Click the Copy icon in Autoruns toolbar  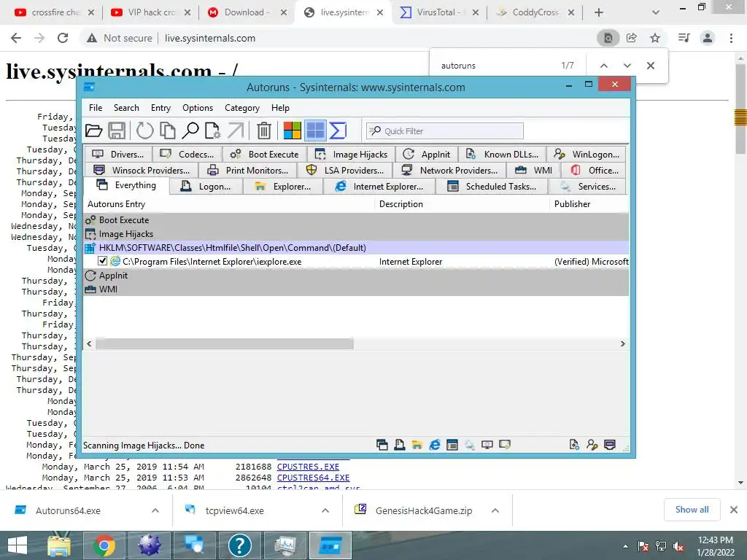167,131
